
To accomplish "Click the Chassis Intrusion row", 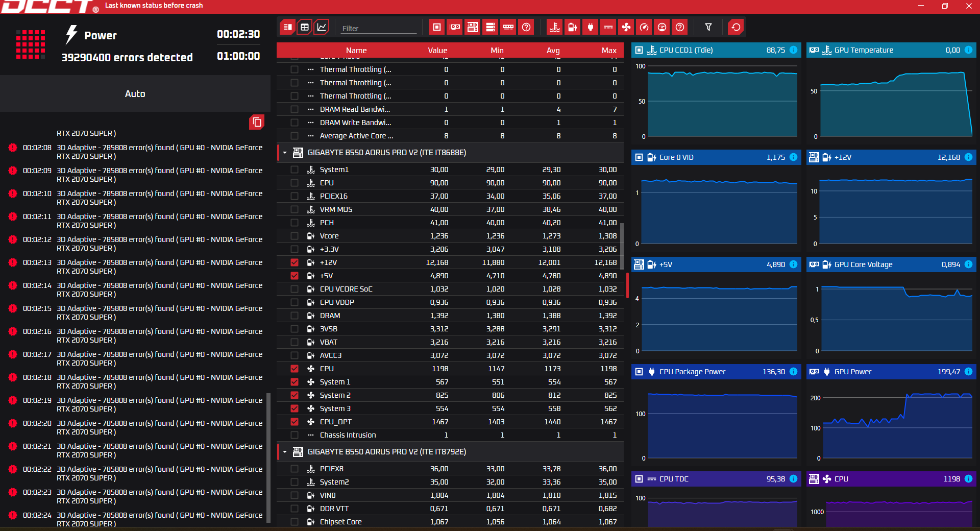I will [x=450, y=435].
